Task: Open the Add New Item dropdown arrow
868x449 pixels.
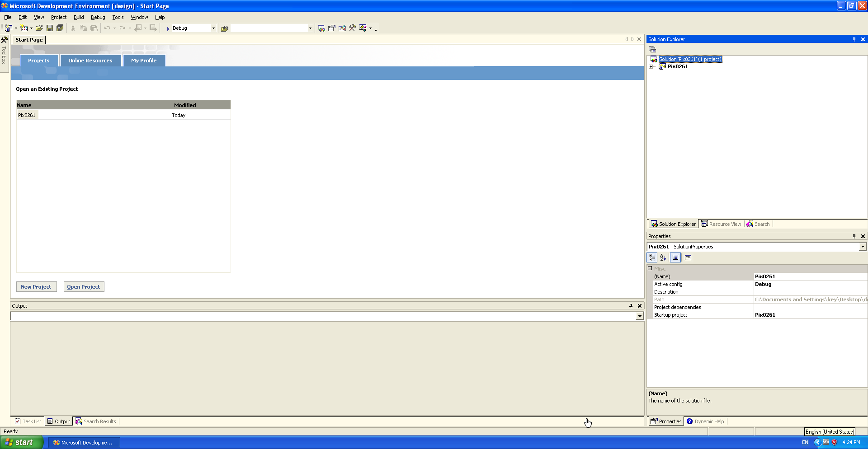Action: 31,28
